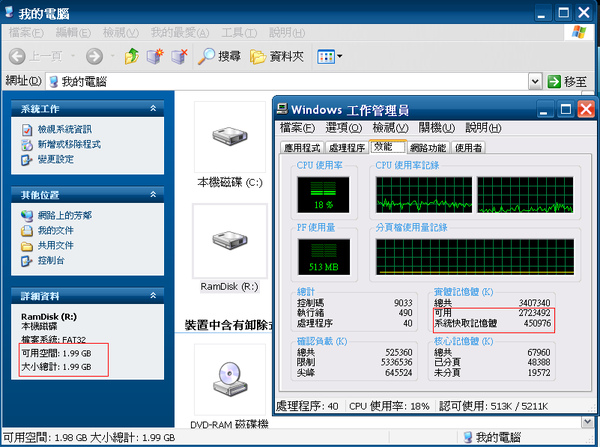Click the 我的文件 folder icon
The height and width of the screenshot is (447, 600).
[x=27, y=231]
